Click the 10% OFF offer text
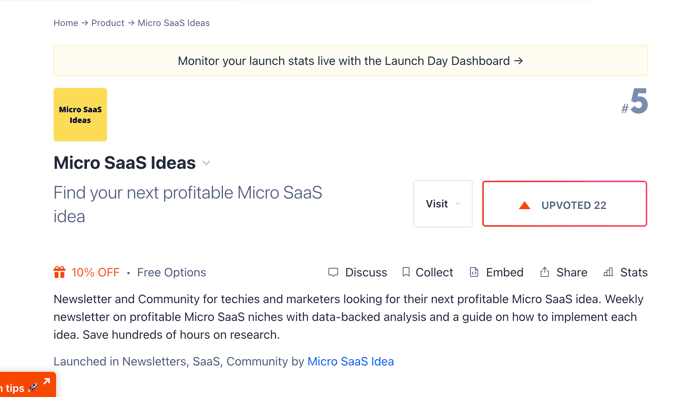Viewport: 700px width, 397px height. point(96,272)
